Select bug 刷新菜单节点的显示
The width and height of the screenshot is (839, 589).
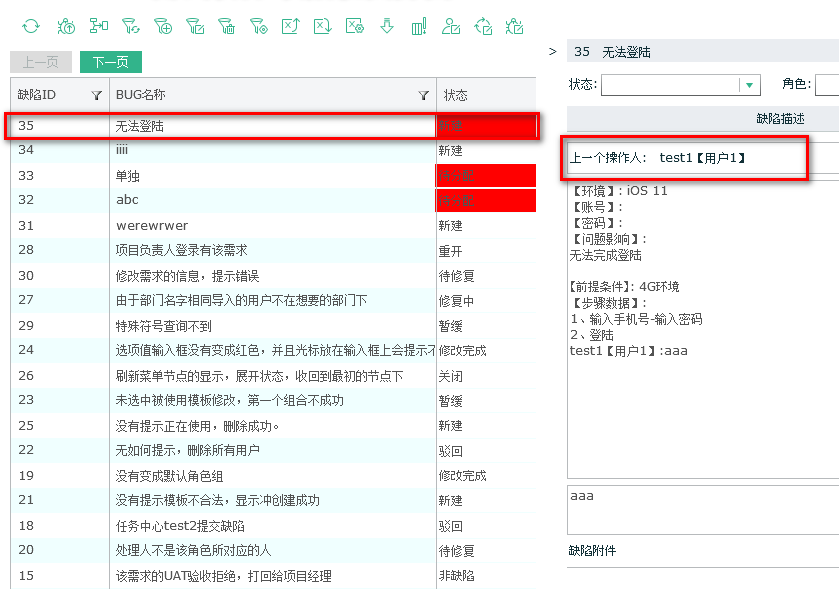[x=273, y=376]
